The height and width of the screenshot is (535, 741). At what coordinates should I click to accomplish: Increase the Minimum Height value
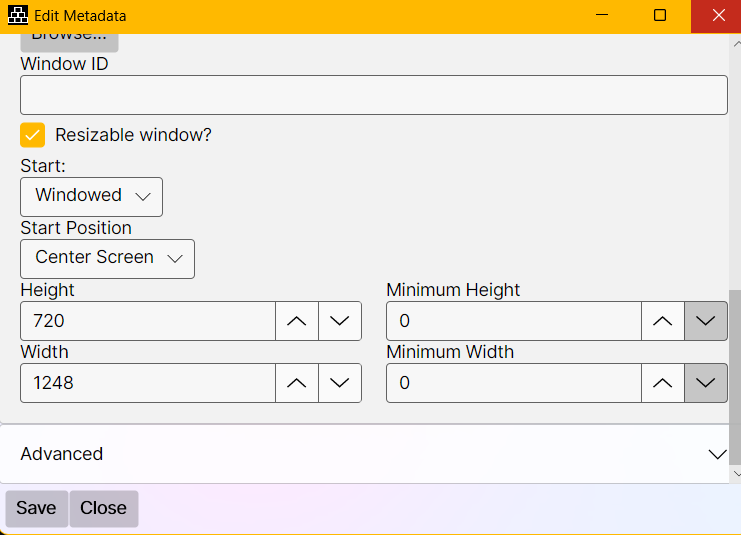point(663,321)
